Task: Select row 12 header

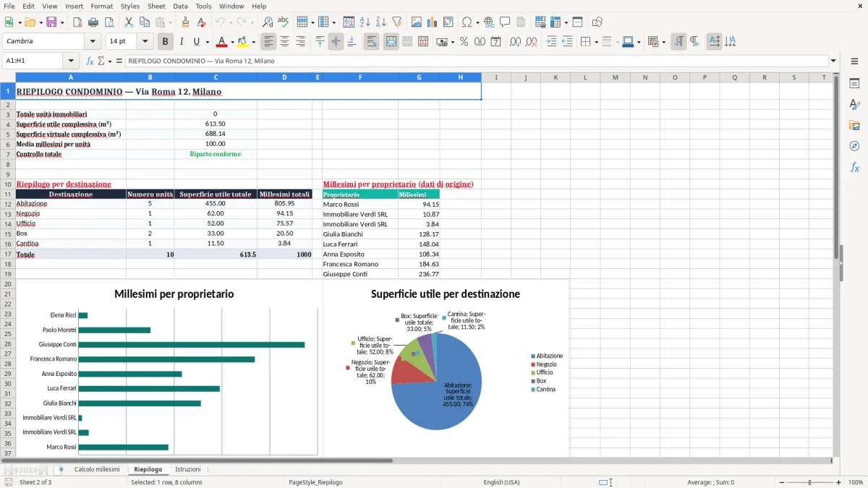Action: (8, 204)
